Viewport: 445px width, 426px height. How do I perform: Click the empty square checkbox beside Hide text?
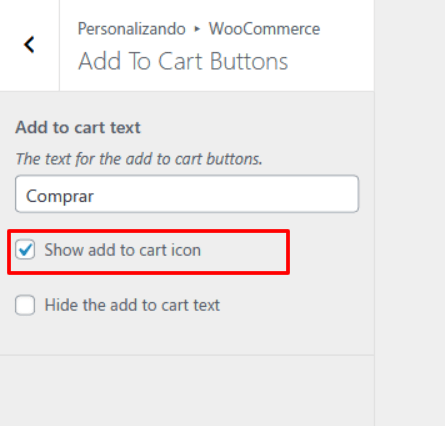point(25,305)
